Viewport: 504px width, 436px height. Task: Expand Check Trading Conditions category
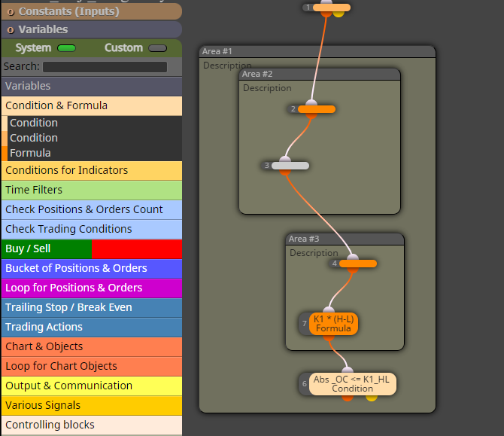point(92,230)
